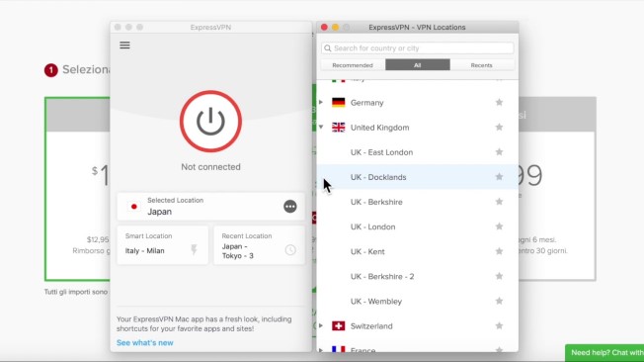The width and height of the screenshot is (644, 362).
Task: Favorite UK - East London star
Action: (499, 151)
